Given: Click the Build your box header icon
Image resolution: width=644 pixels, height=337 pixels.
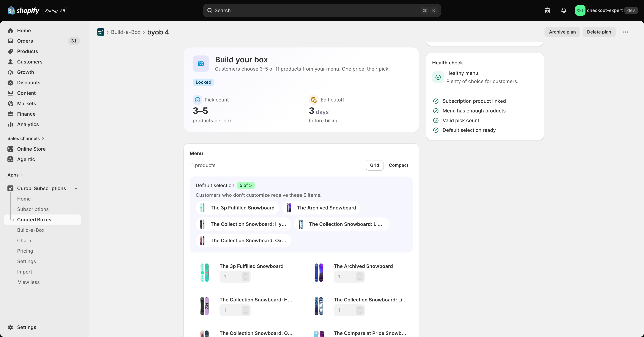Looking at the screenshot, I should (x=201, y=64).
